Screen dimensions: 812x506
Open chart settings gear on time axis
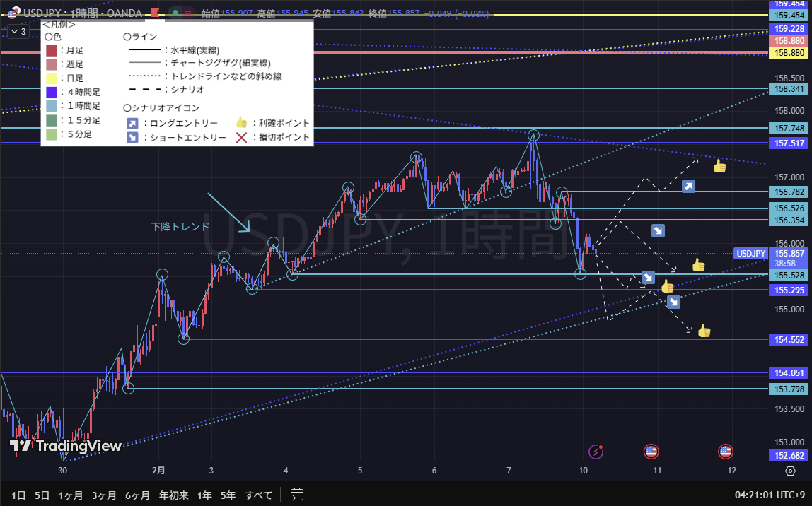[789, 471]
